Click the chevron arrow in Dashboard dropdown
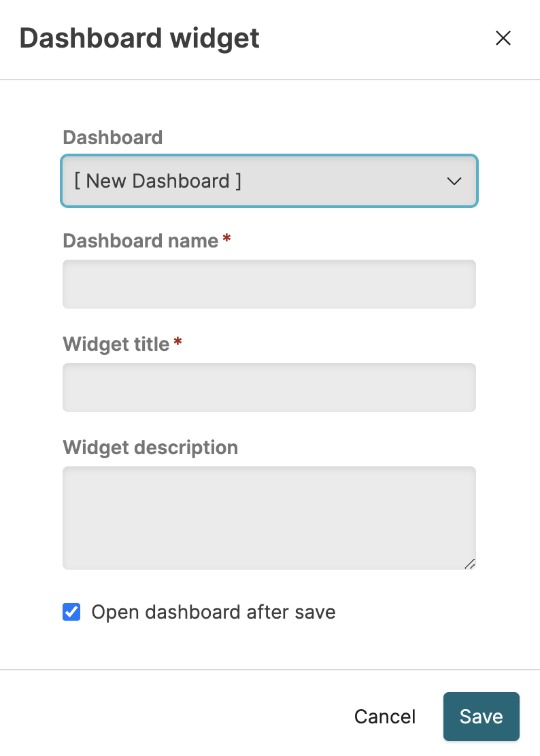The height and width of the screenshot is (756, 540). (454, 181)
